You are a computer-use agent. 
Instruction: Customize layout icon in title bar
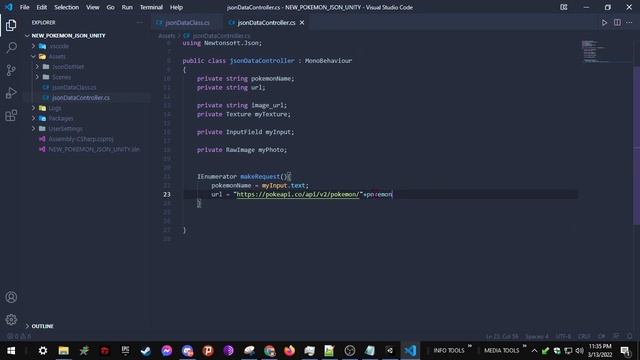(x=564, y=7)
